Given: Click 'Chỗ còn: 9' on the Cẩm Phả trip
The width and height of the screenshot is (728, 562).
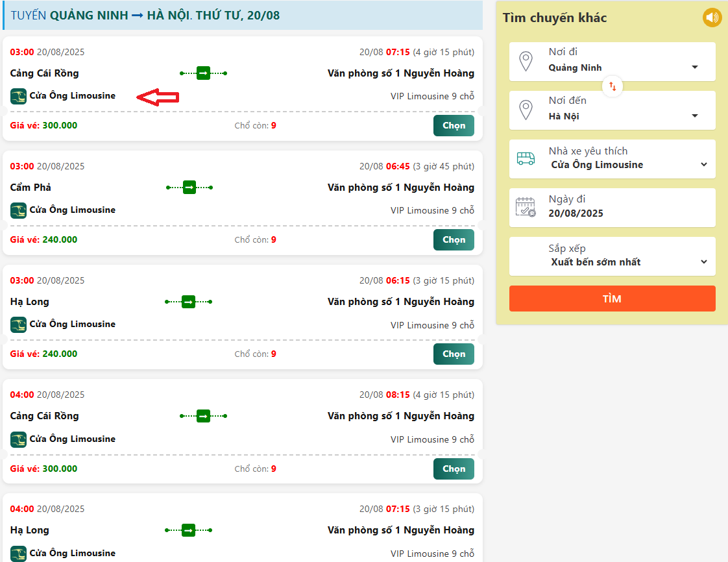Looking at the screenshot, I should 256,239.
